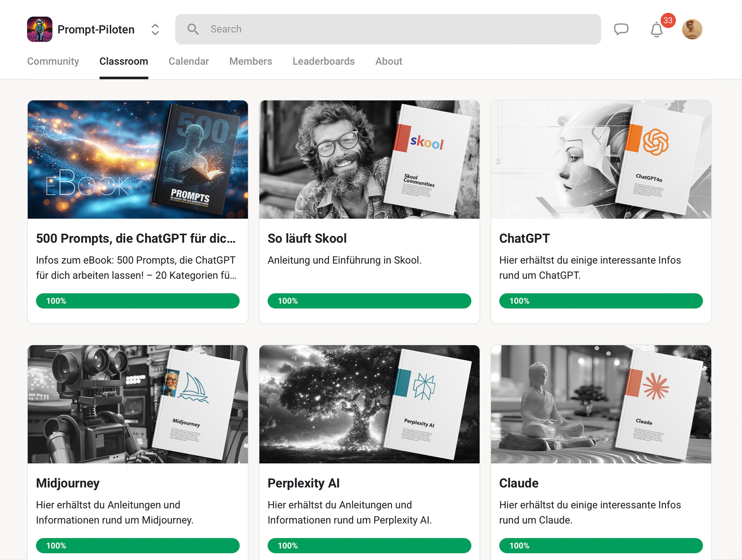Switch to the Community tab
The height and width of the screenshot is (560, 742).
pos(53,61)
